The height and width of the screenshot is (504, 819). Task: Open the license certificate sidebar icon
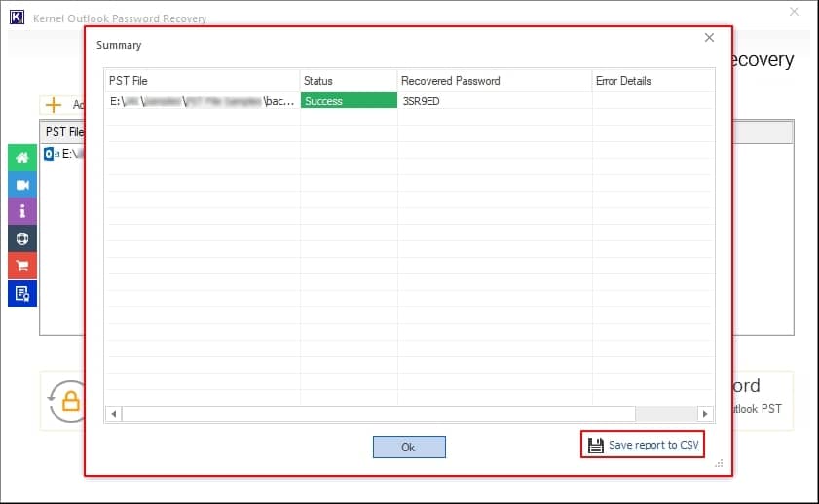(22, 294)
